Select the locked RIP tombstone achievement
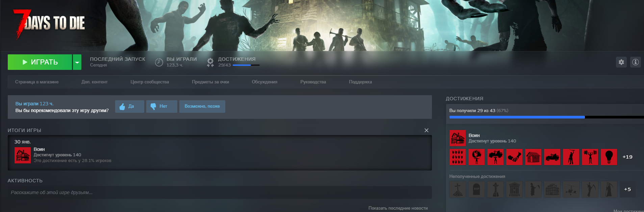 click(476, 189)
